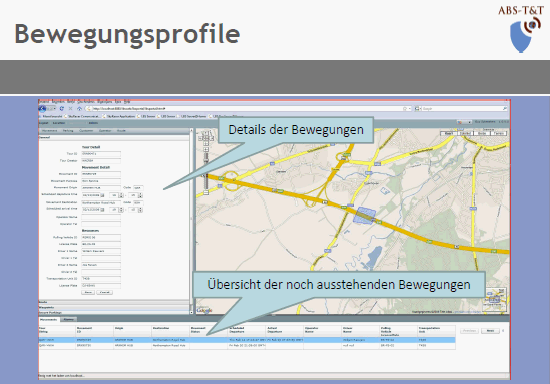The image size is (550, 384).
Task: Adjust the scheduled arrival minute stepper
Action: coord(140,210)
